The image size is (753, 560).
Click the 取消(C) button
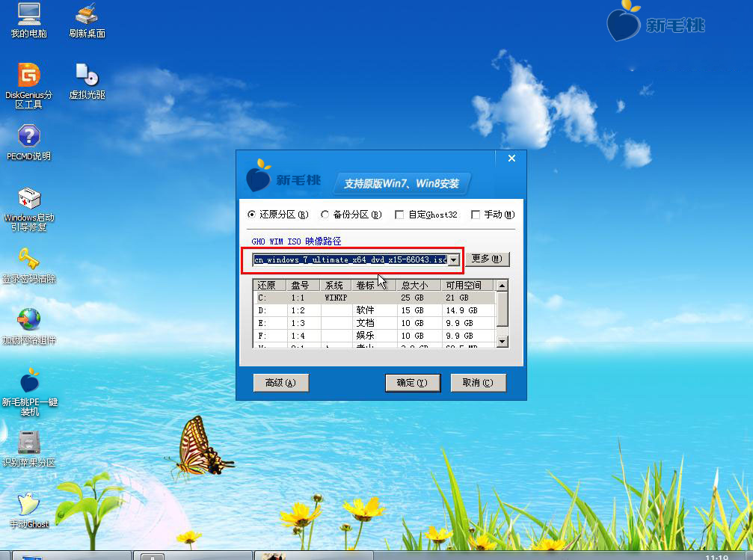(478, 383)
